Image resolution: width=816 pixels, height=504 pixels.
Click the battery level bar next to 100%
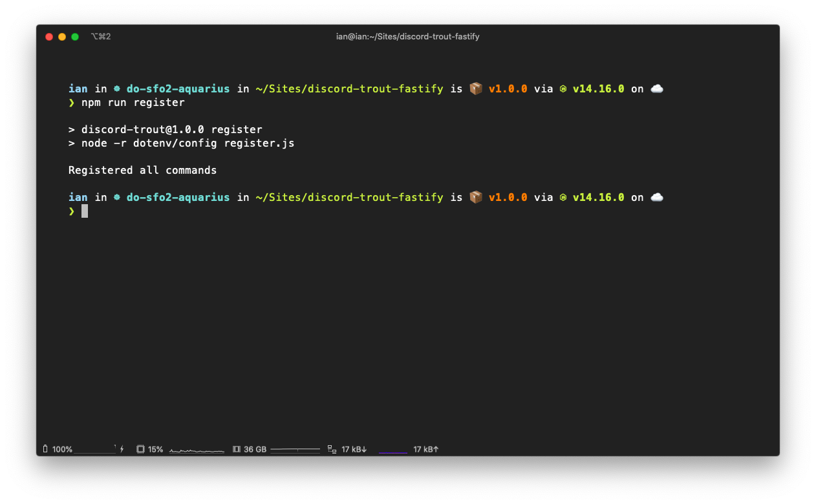click(x=94, y=450)
